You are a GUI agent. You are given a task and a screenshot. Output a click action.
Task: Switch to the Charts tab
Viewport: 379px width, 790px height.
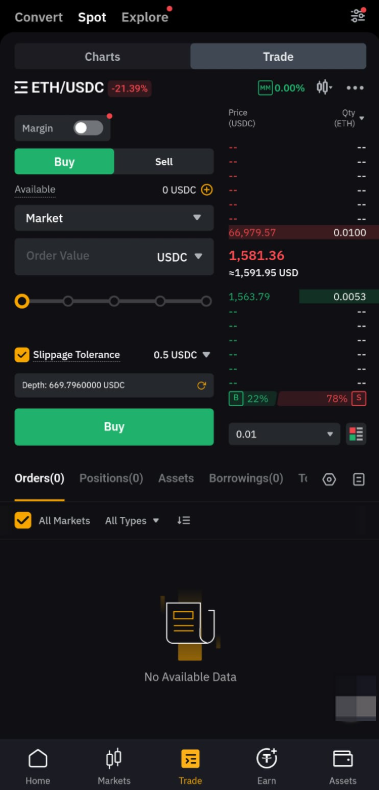(102, 56)
